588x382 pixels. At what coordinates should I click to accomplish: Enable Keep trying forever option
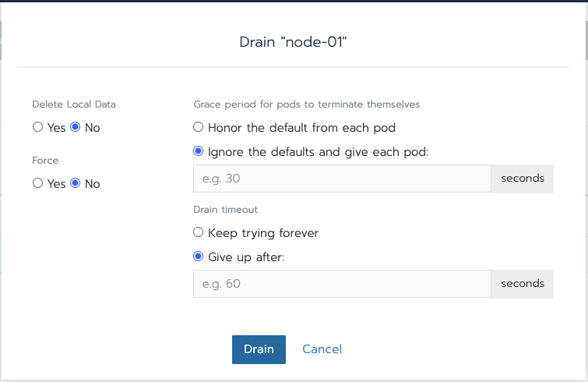[x=199, y=232]
